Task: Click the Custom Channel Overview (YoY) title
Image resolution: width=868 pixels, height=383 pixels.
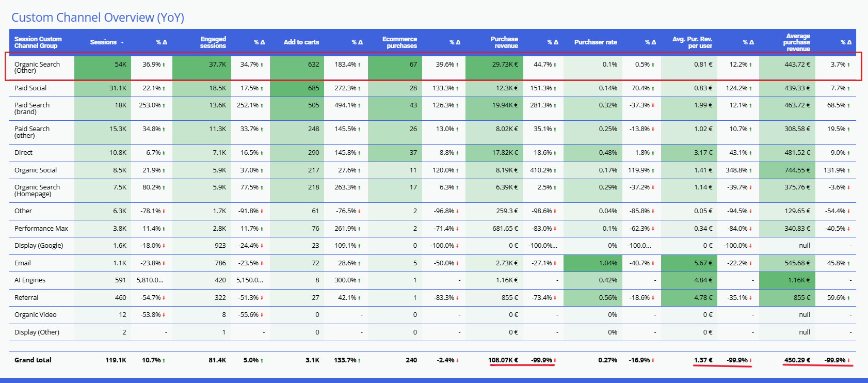Action: pos(98,18)
